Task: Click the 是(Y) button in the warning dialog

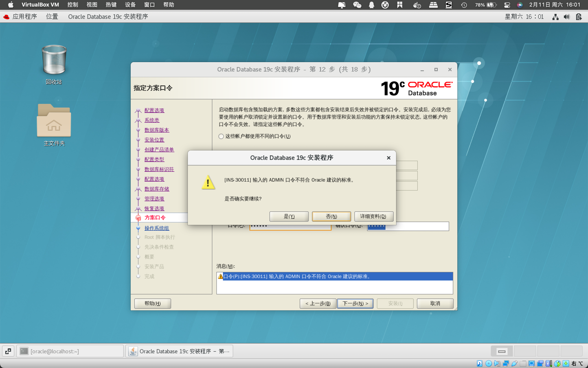Action: click(x=289, y=216)
